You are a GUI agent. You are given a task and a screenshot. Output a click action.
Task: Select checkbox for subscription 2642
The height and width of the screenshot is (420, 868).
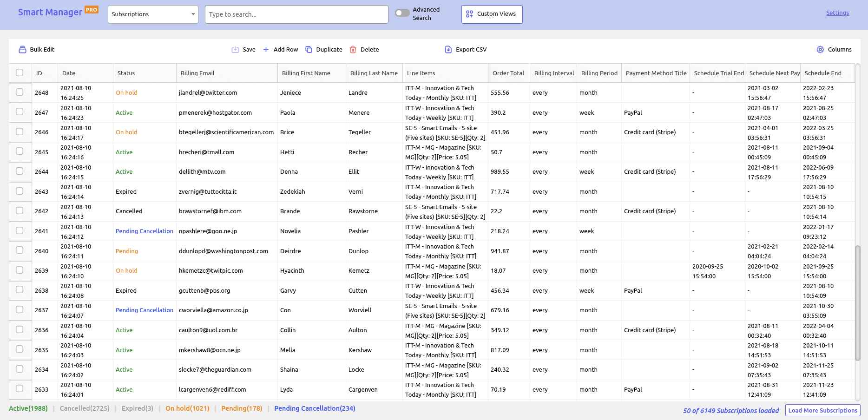(20, 210)
